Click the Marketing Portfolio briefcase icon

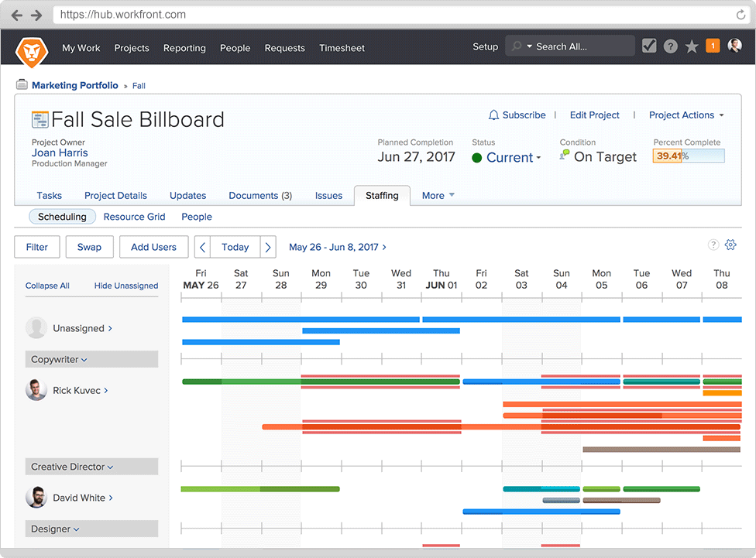click(22, 85)
